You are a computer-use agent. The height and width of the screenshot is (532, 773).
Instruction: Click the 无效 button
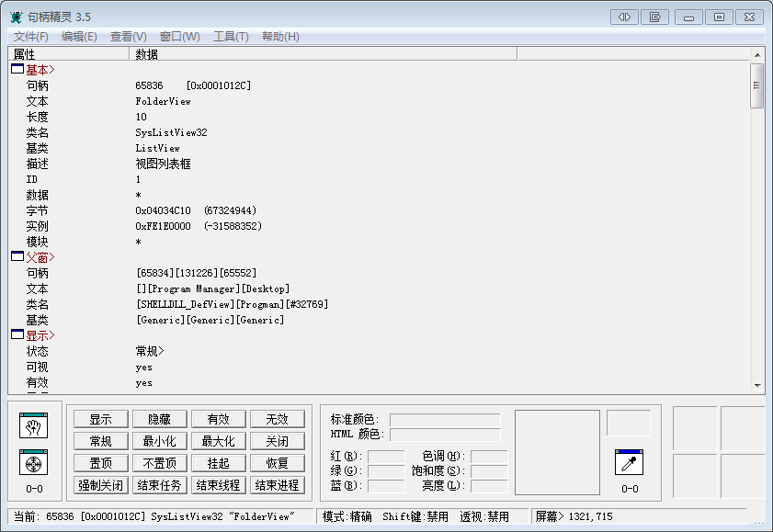[x=278, y=419]
